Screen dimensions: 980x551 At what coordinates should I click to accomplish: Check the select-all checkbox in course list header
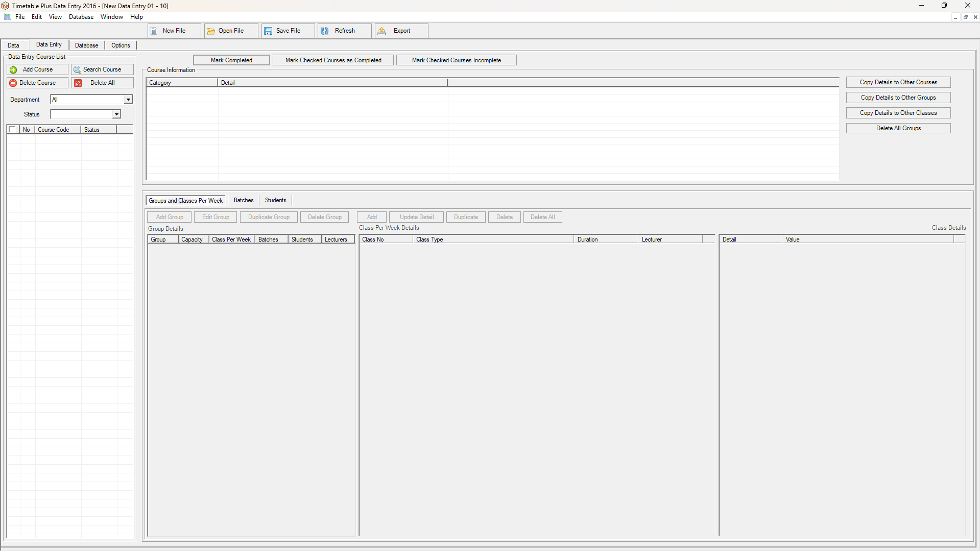point(13,130)
